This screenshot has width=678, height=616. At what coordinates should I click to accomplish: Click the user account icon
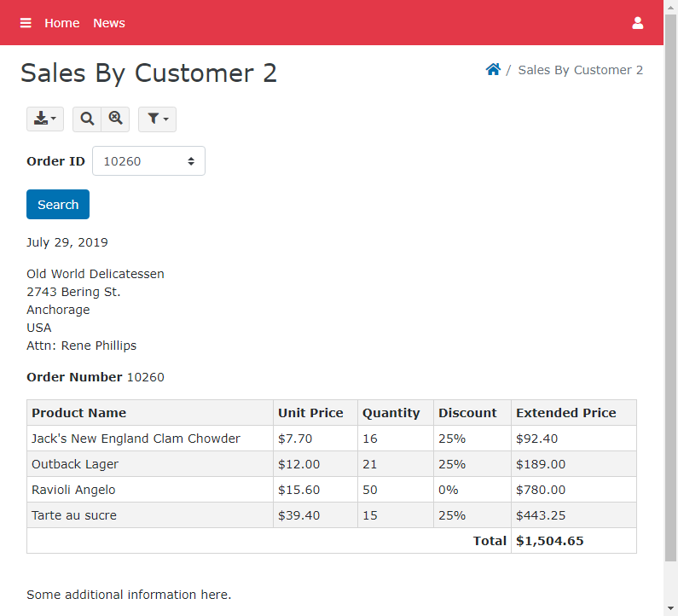click(x=637, y=23)
